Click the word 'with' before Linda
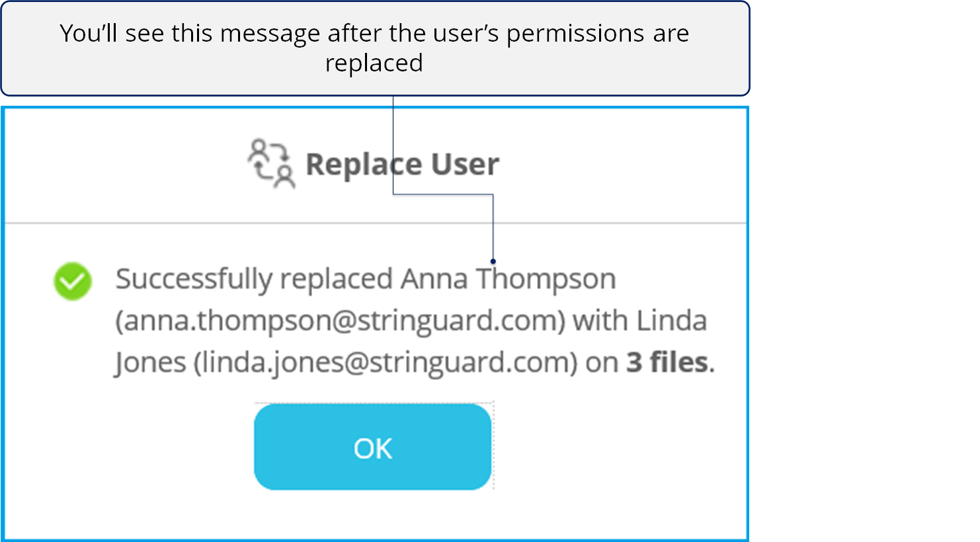This screenshot has height=542, width=980. point(600,321)
